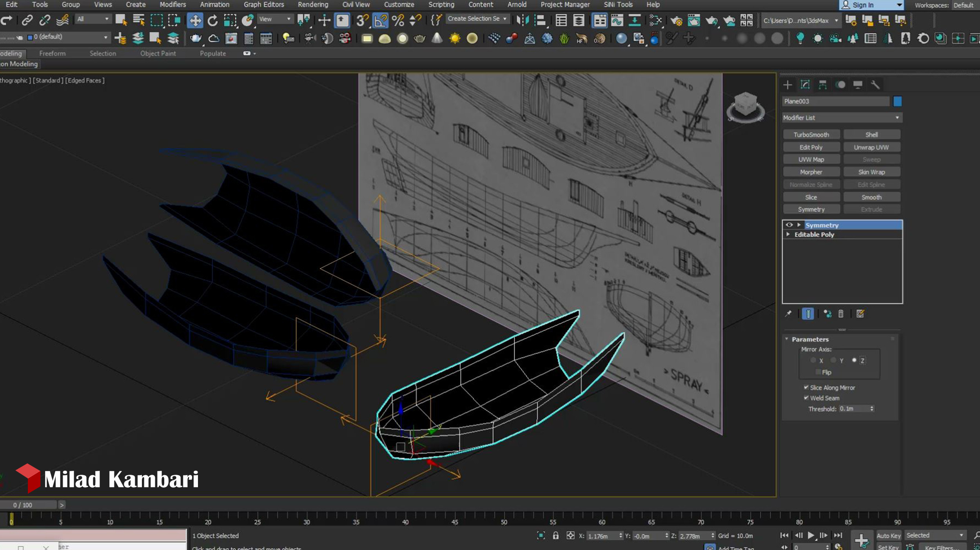The image size is (980, 550).
Task: Select the X mirror axis radio
Action: click(x=813, y=360)
